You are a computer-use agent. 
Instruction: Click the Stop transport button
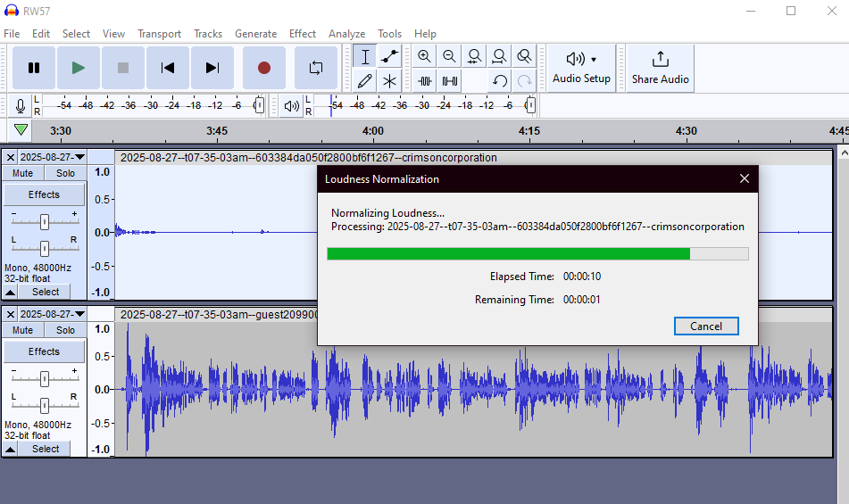pyautogui.click(x=123, y=68)
